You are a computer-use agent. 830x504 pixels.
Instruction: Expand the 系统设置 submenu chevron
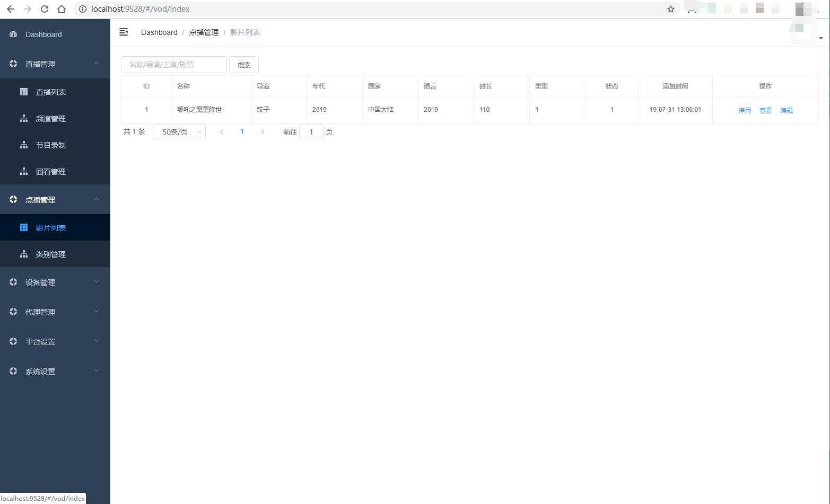pyautogui.click(x=97, y=371)
